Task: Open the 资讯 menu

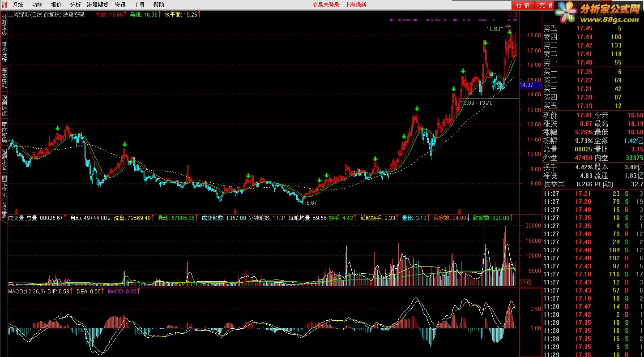Action: point(120,5)
